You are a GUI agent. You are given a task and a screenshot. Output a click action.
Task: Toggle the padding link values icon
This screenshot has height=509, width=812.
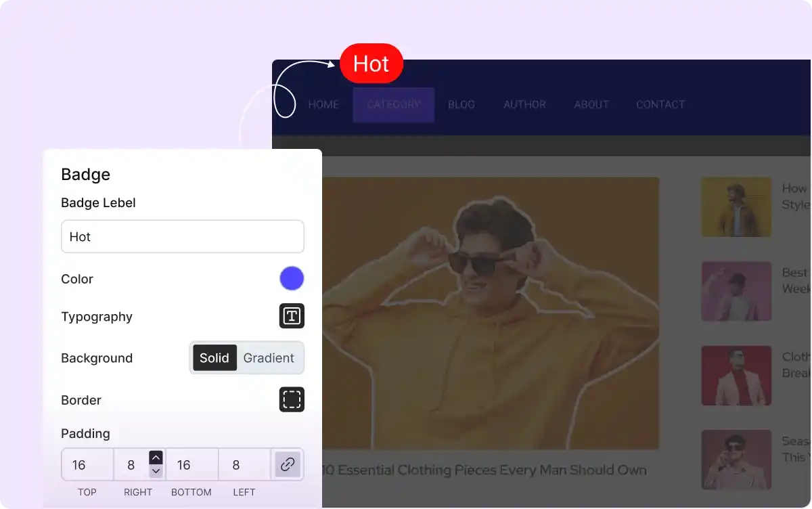[288, 464]
